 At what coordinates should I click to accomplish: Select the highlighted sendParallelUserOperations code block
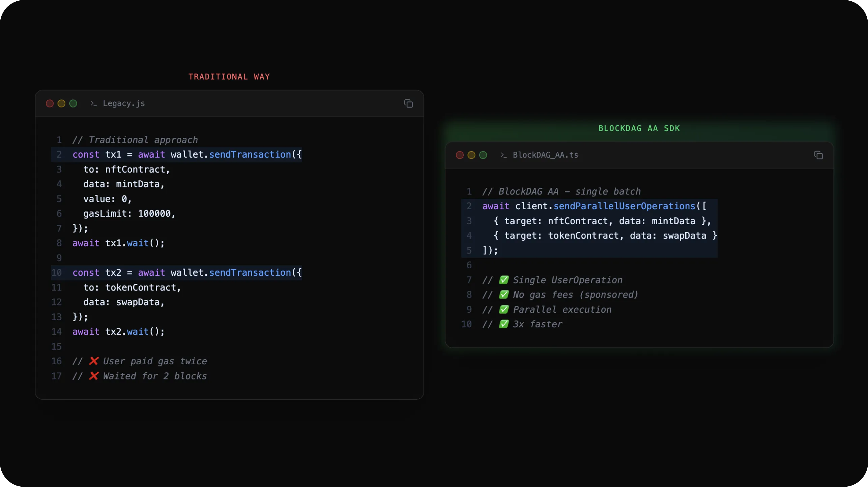(590, 228)
